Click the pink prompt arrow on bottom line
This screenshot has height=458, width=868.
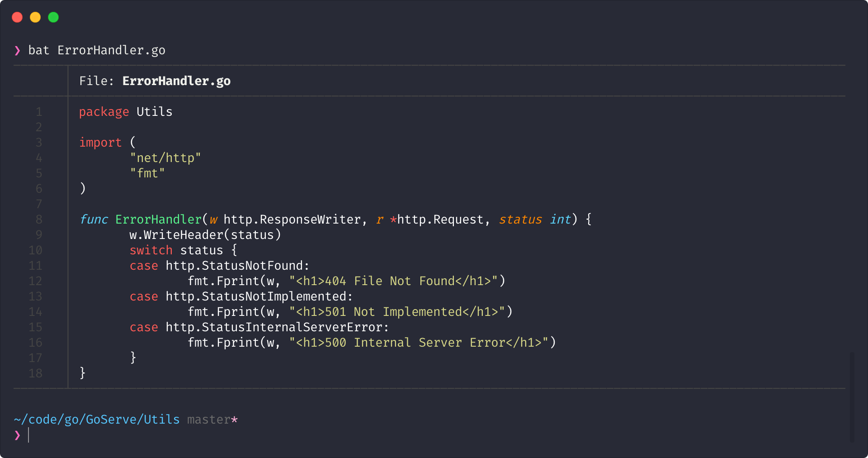click(17, 435)
